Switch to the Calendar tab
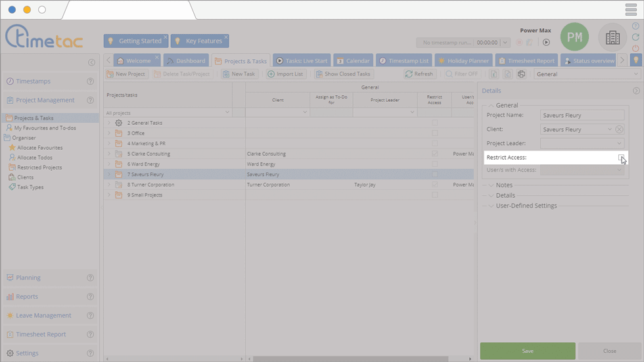 point(353,60)
